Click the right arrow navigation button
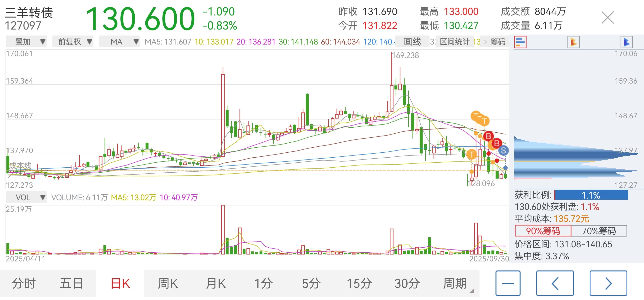 click(608, 283)
